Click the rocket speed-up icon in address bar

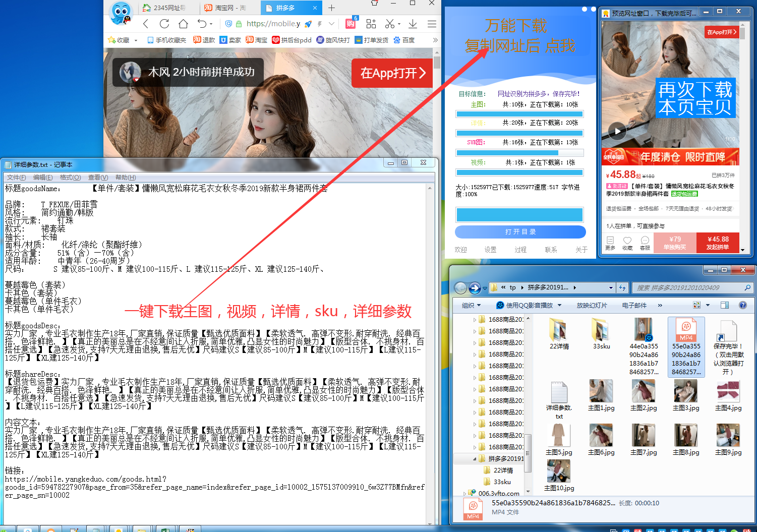tap(308, 24)
